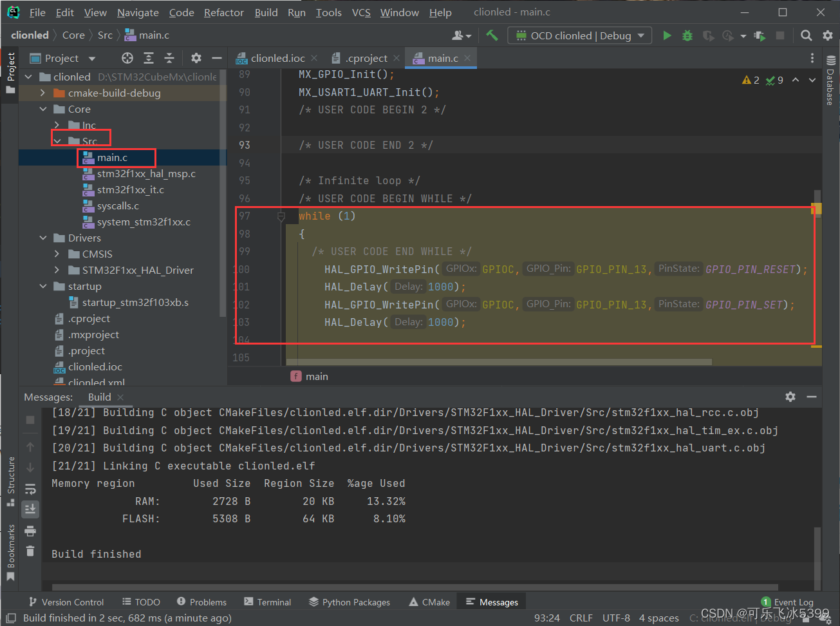This screenshot has width=840, height=626.
Task: Collapse the startup folder
Action: point(43,286)
